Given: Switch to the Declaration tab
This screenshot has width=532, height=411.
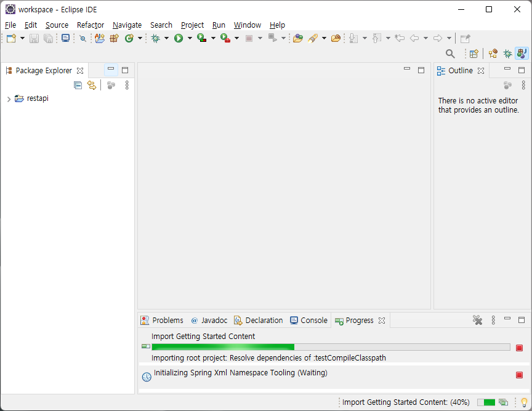Looking at the screenshot, I should pos(259,321).
